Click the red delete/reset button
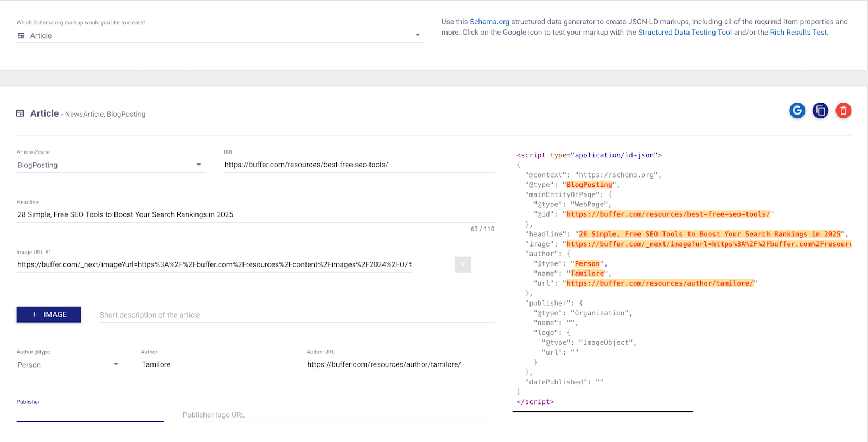Viewport: 868px width, 442px height. click(x=843, y=111)
